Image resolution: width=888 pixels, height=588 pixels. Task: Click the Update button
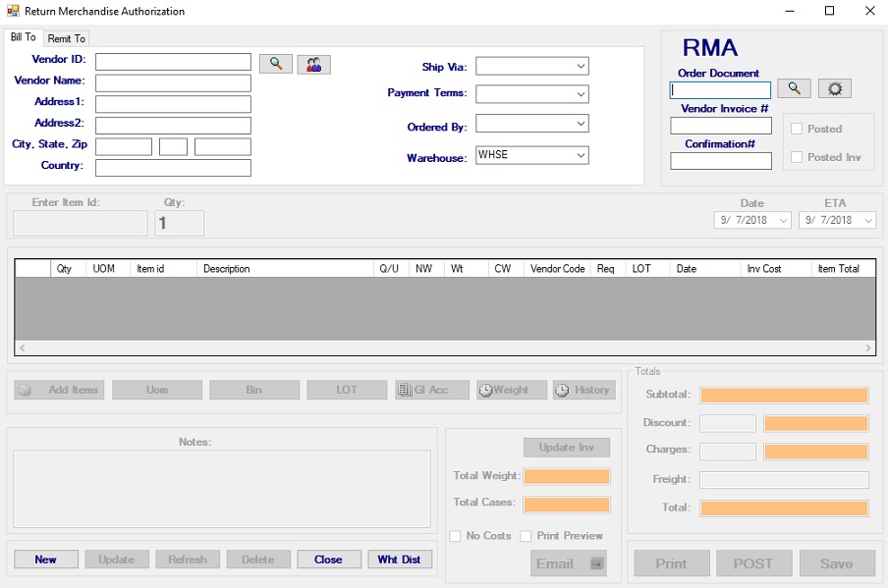117,560
